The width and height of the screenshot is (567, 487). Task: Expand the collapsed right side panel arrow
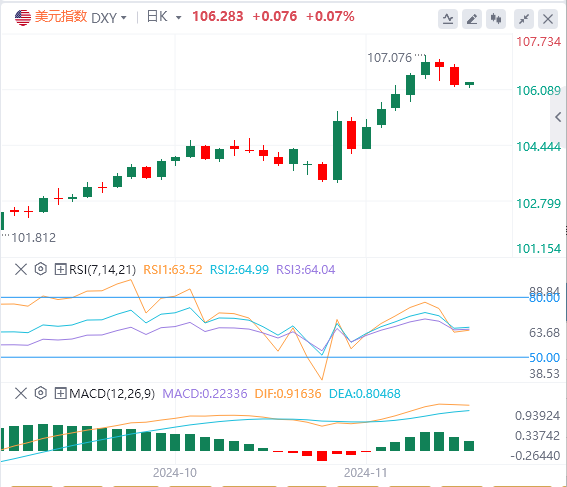point(558,117)
